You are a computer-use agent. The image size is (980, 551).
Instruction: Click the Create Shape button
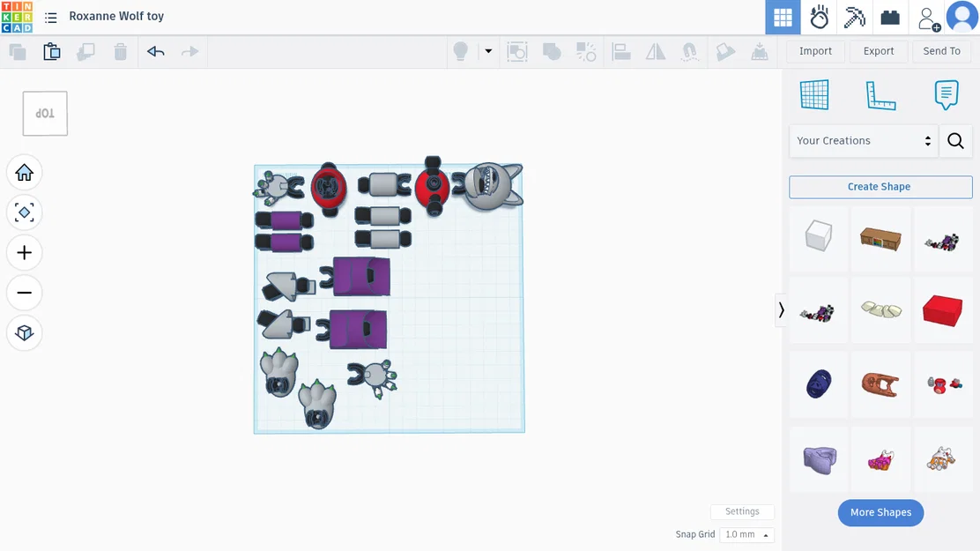[x=880, y=187]
